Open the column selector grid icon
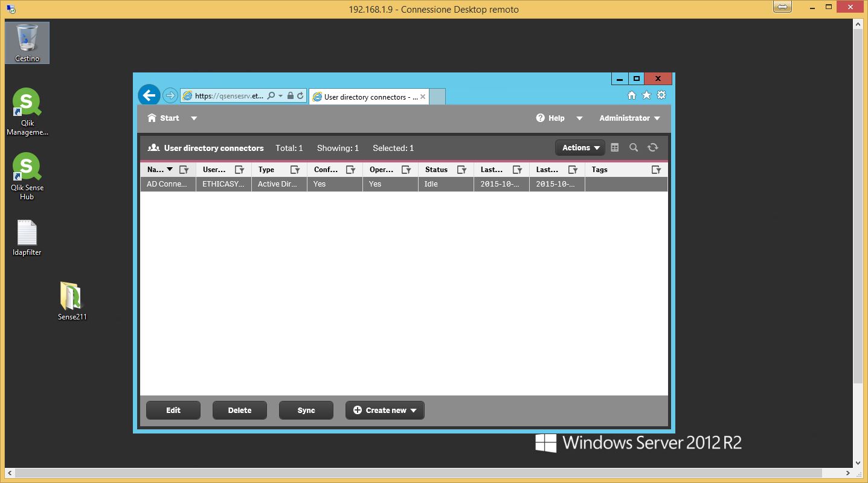 point(615,148)
